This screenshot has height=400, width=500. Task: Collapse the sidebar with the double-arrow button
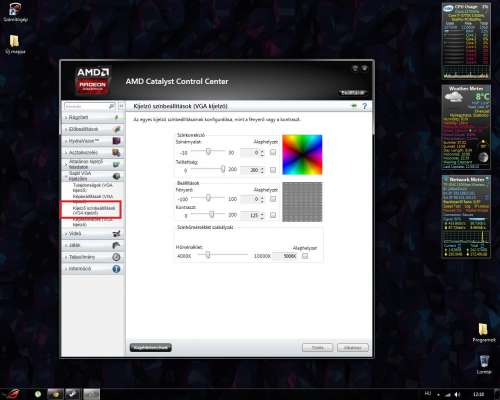click(x=121, y=106)
